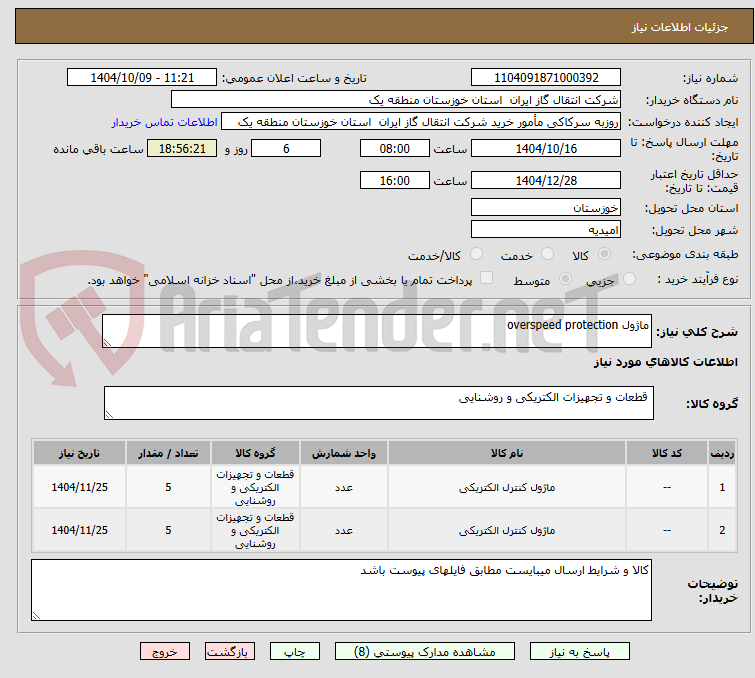755x678 pixels.
Task: Click the validity time field 16:00
Action: (x=395, y=181)
